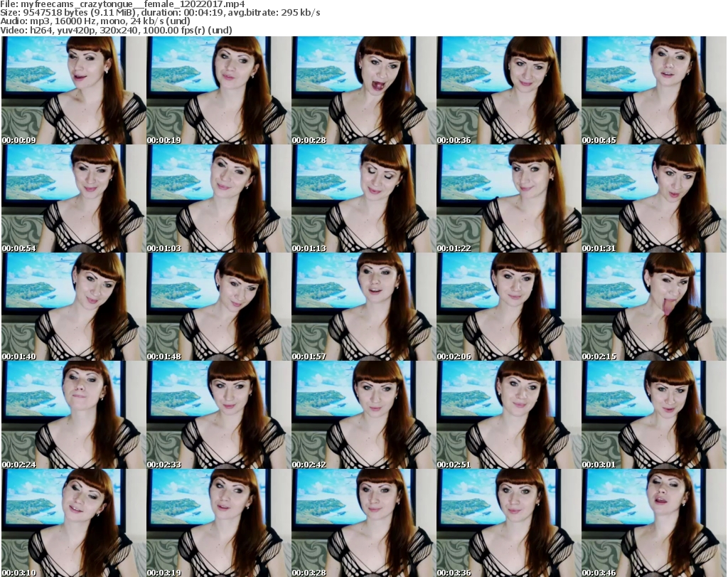This screenshot has height=577, width=728.
Task: Pick the 00:01:40 video frame
Action: pyautogui.click(x=73, y=307)
